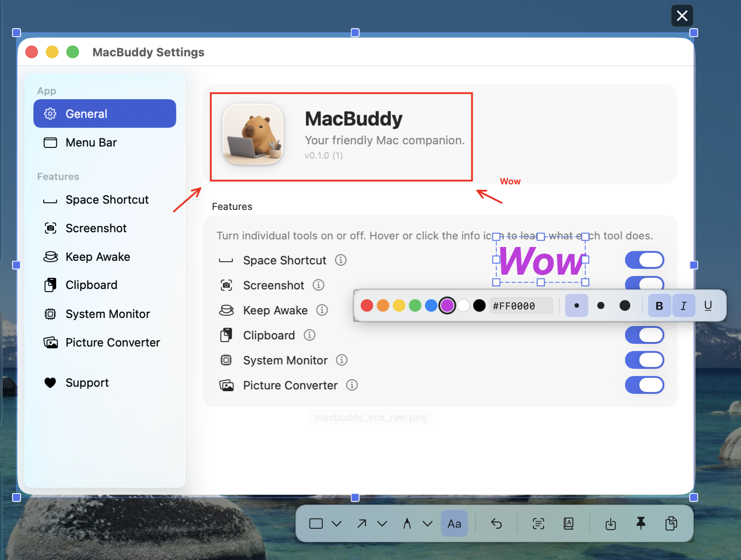Viewport: 741px width, 560px height.
Task: Open Clipboard in the sidebar
Action: (x=105, y=285)
